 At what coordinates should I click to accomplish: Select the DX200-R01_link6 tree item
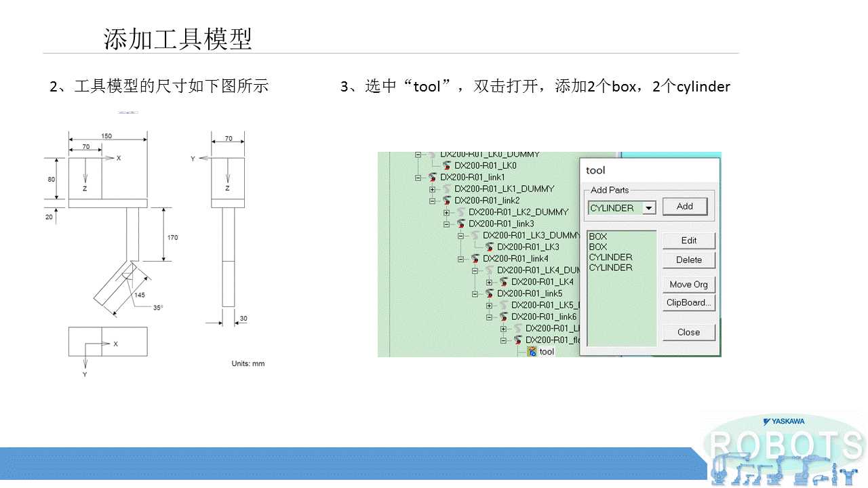coord(545,317)
